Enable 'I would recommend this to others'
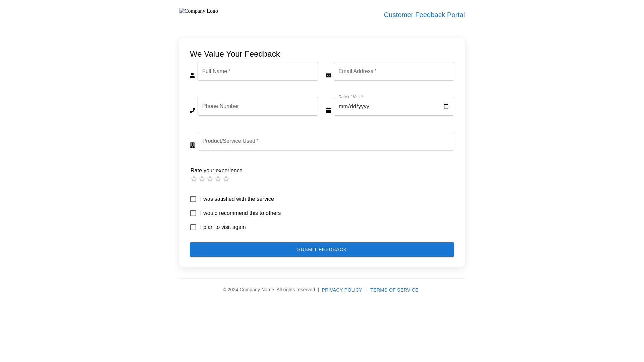The height and width of the screenshot is (362, 644). tap(193, 213)
